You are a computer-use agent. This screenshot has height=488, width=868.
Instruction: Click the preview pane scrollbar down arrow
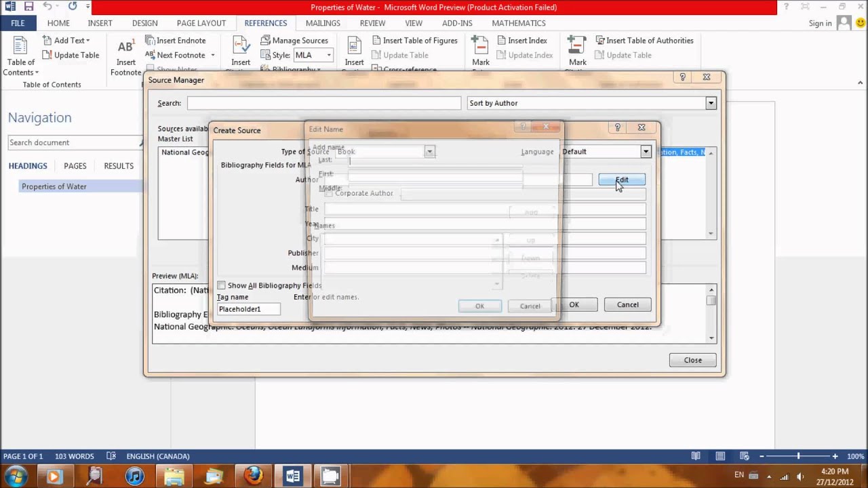click(x=711, y=338)
